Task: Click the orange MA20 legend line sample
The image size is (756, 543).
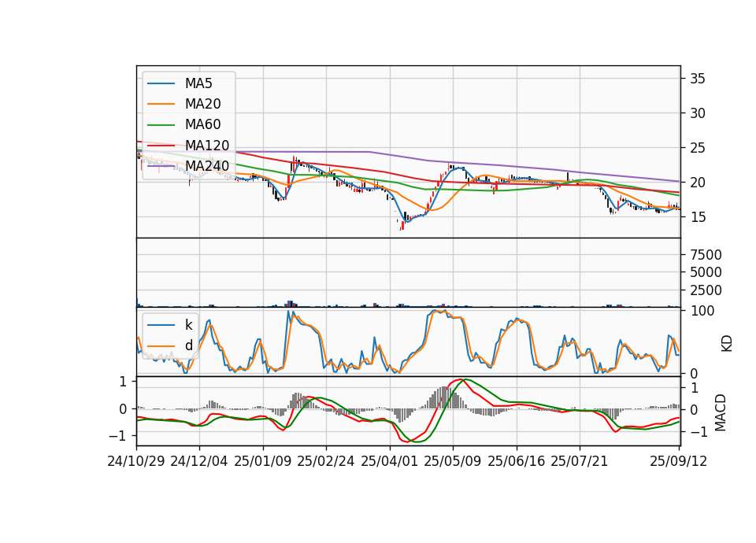Action: (161, 104)
